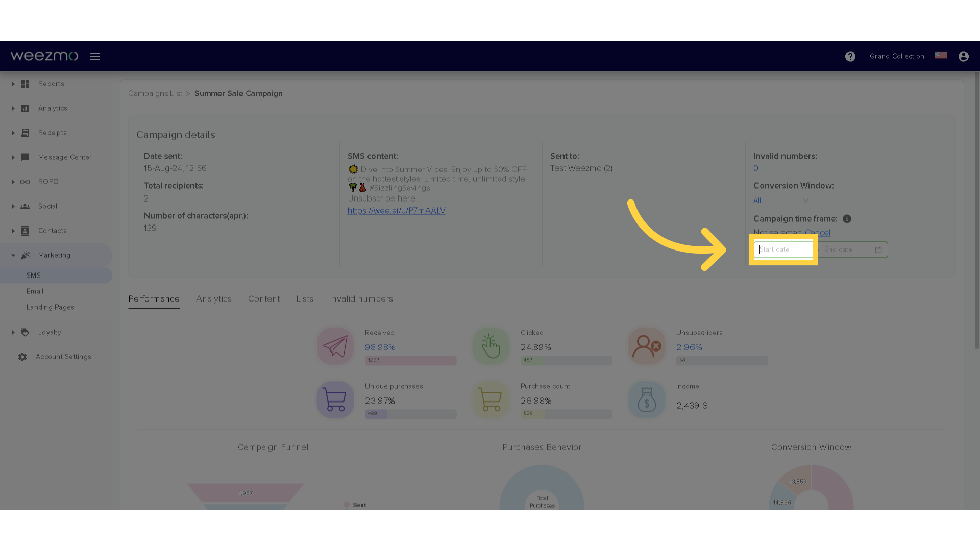
Task: Switch to the Analytics tab
Action: 214,299
